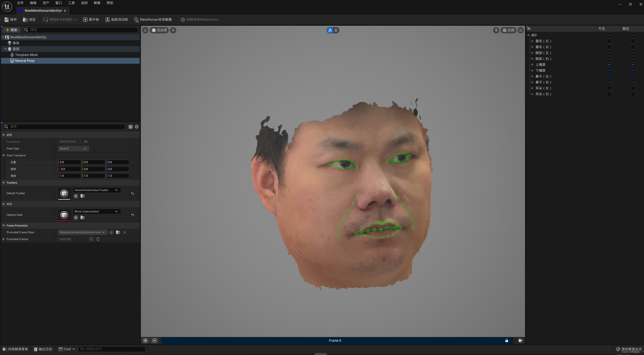Click the Browse (浏览) toolbar icon
The width and height of the screenshot is (644, 355).
tap(25, 20)
